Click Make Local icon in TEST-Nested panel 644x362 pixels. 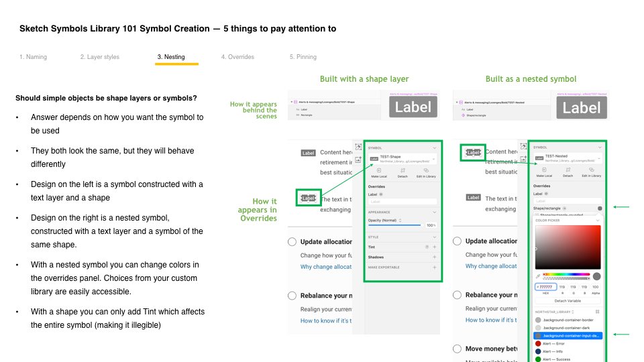coord(544,170)
